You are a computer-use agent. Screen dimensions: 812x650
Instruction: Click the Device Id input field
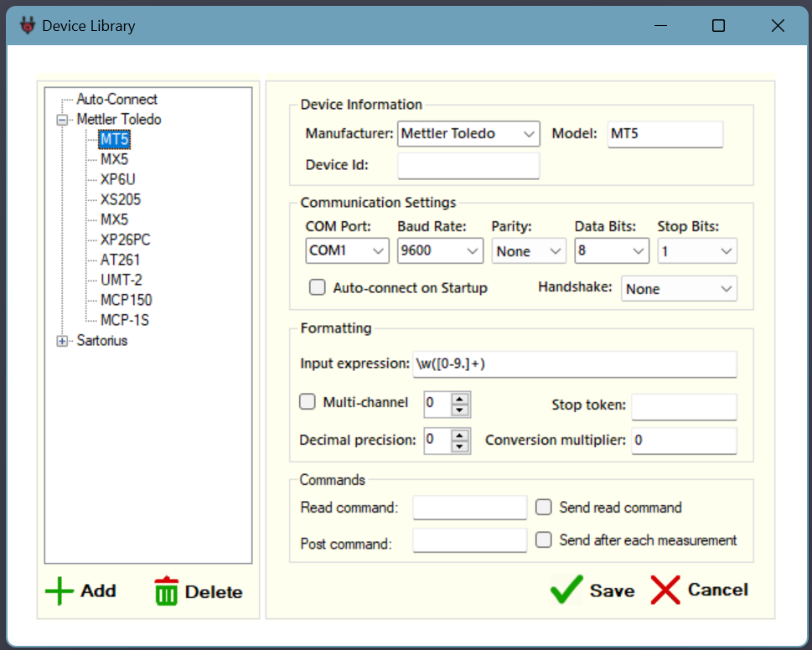[468, 166]
